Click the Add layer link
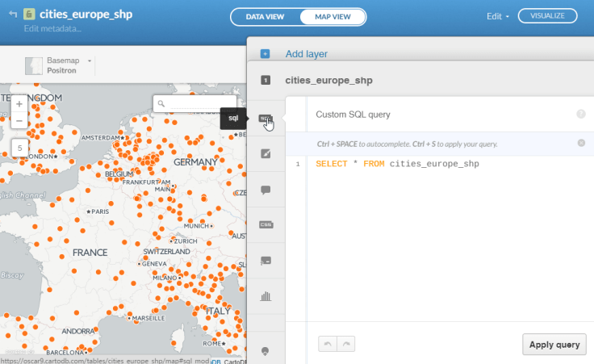 click(x=307, y=54)
